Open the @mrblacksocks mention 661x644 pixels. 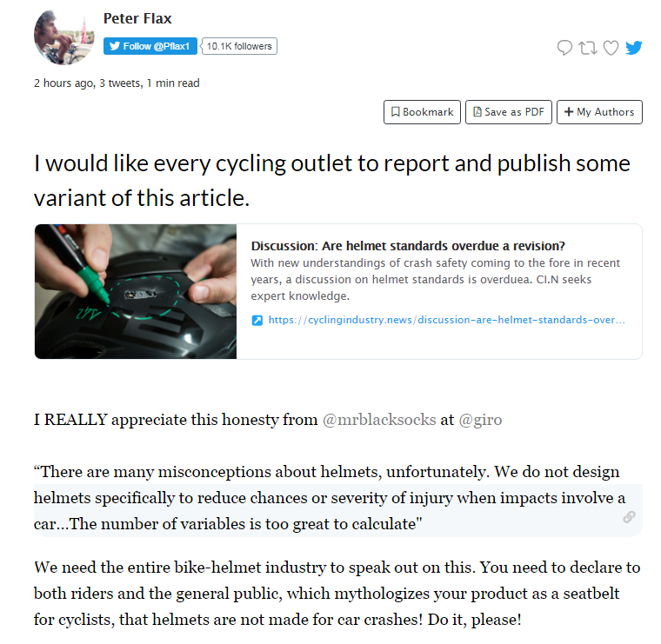tap(379, 420)
